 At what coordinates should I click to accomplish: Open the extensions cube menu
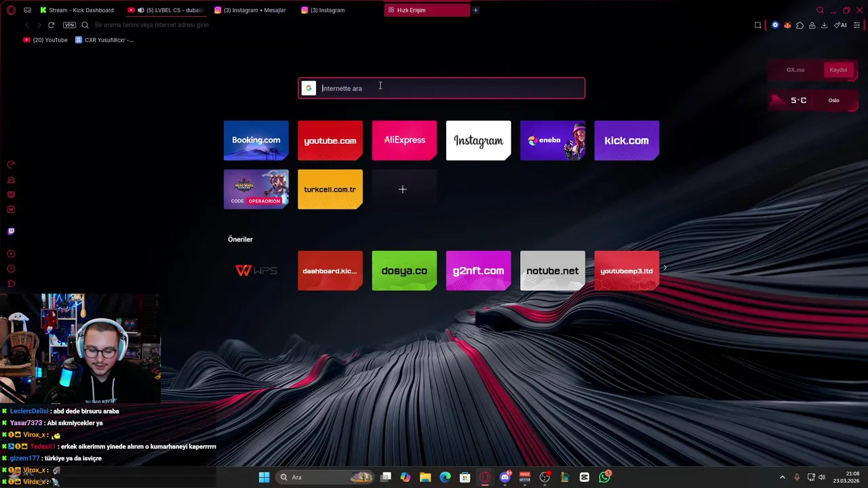(x=800, y=25)
